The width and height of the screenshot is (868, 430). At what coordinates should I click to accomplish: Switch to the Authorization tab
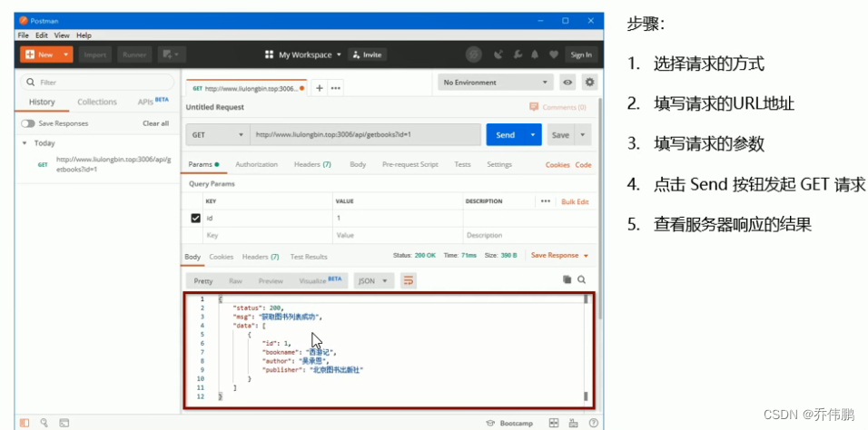[256, 164]
